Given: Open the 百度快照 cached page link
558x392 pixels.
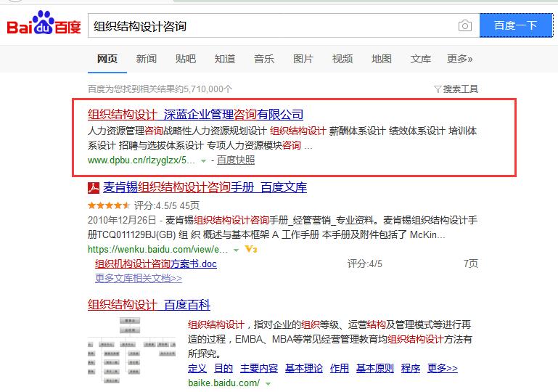Looking at the screenshot, I should click(236, 160).
